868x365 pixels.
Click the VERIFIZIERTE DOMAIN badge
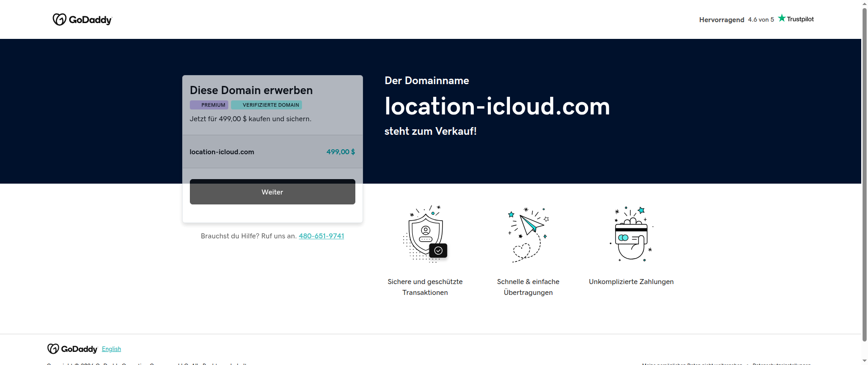pos(266,105)
